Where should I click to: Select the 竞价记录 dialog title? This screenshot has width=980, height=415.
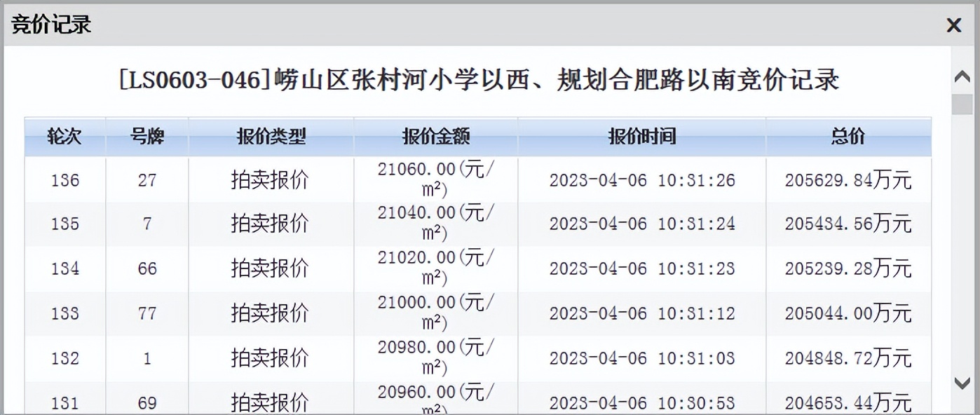point(49,23)
